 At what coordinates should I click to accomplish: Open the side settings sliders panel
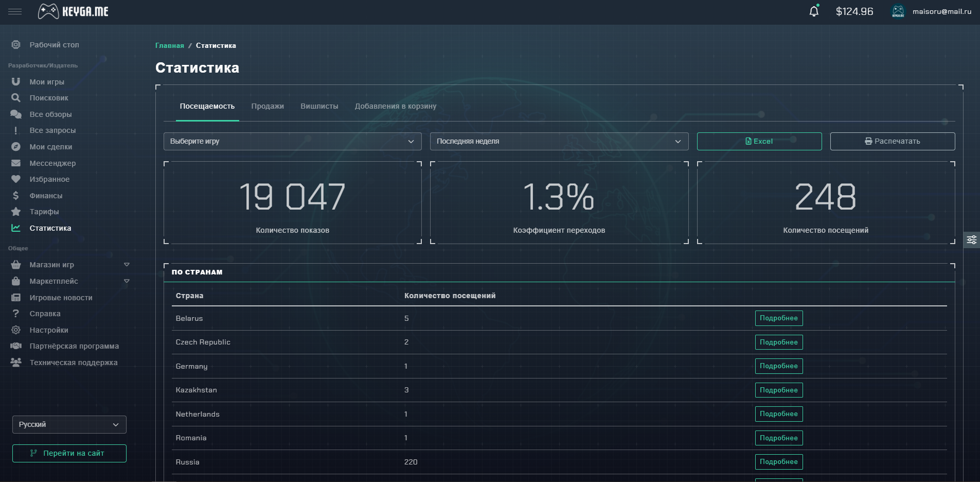tap(972, 240)
